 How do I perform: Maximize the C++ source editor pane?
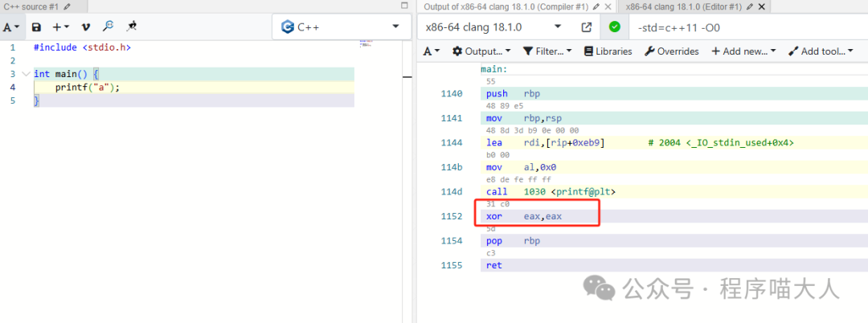coord(404,6)
